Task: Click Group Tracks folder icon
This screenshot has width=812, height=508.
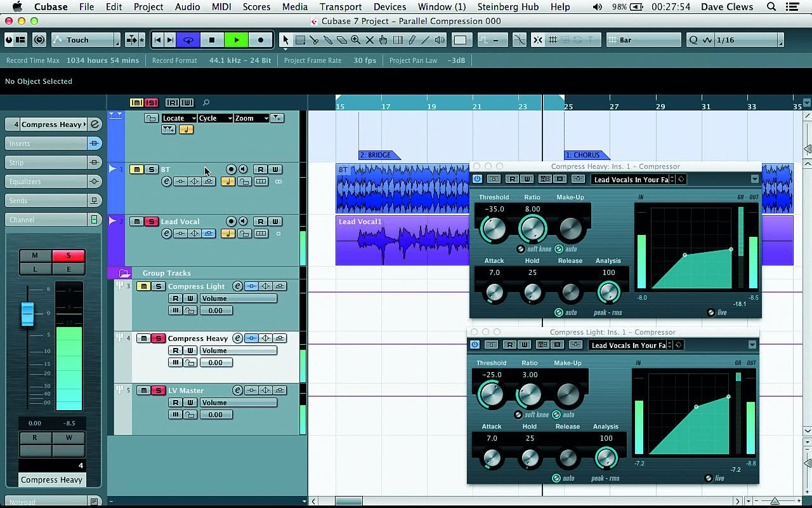Action: coord(124,273)
